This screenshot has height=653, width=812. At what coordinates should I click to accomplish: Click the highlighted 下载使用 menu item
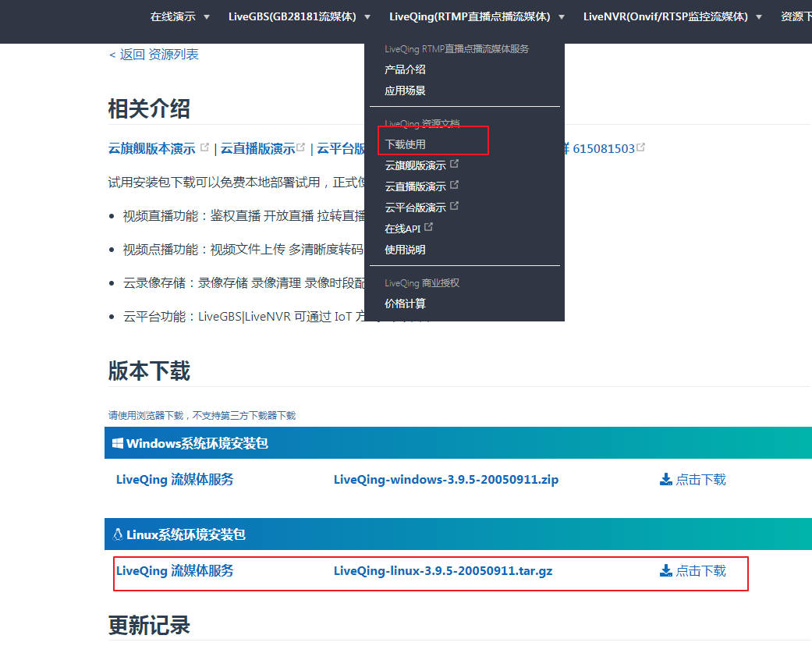tap(405, 144)
